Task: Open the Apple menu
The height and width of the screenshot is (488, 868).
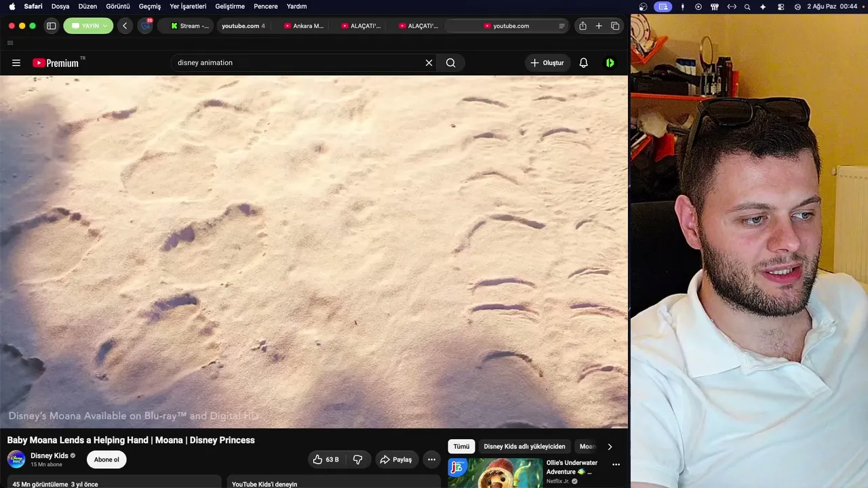Action: (12, 6)
